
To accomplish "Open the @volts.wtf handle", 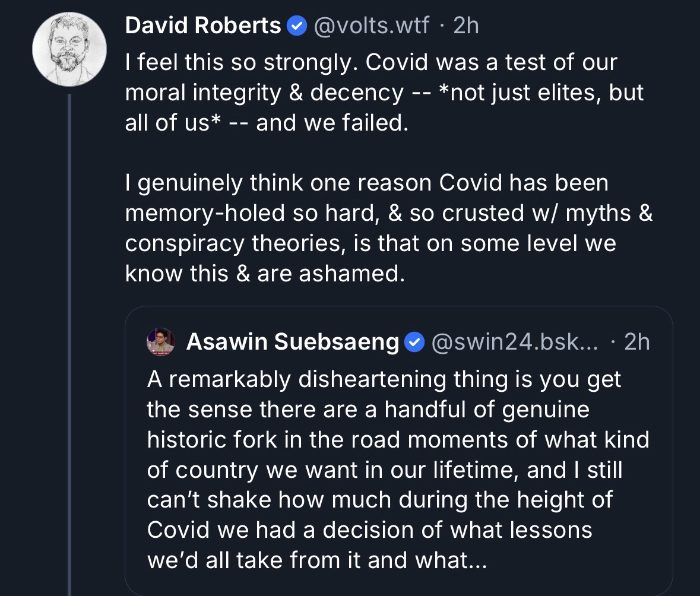I will click(x=370, y=26).
